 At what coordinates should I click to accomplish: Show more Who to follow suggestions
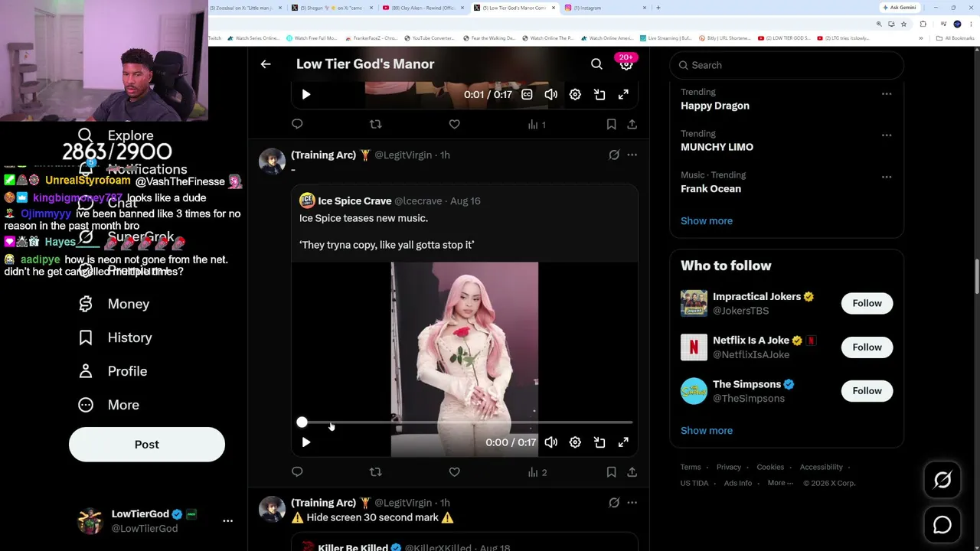[707, 430]
